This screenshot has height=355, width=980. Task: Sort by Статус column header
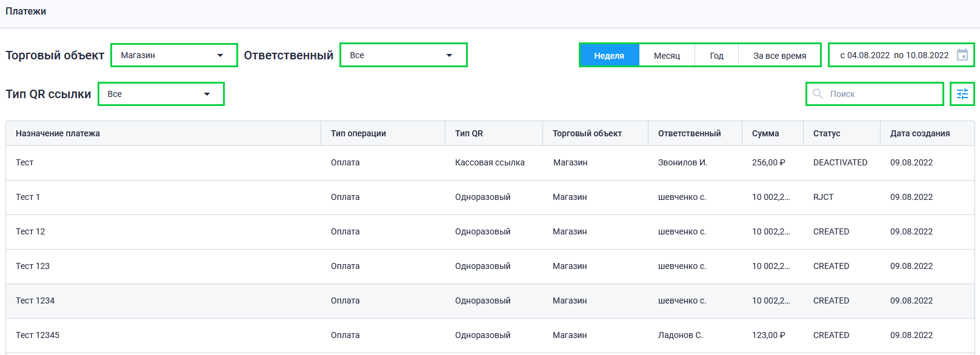coord(827,133)
